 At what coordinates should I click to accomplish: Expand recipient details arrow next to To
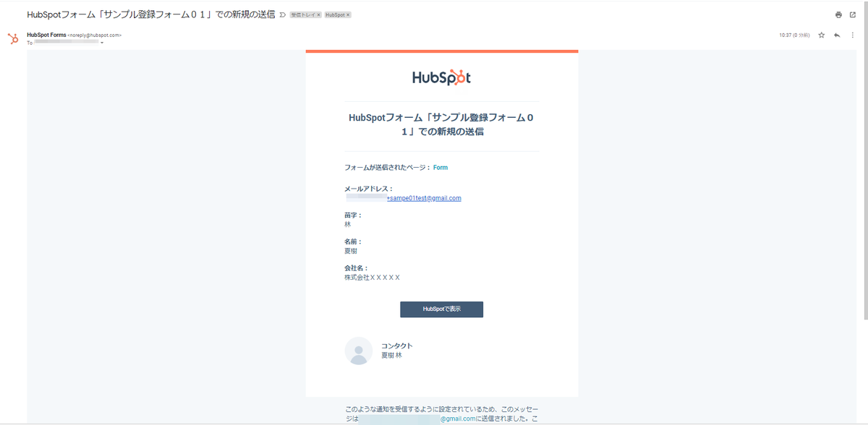(x=102, y=43)
